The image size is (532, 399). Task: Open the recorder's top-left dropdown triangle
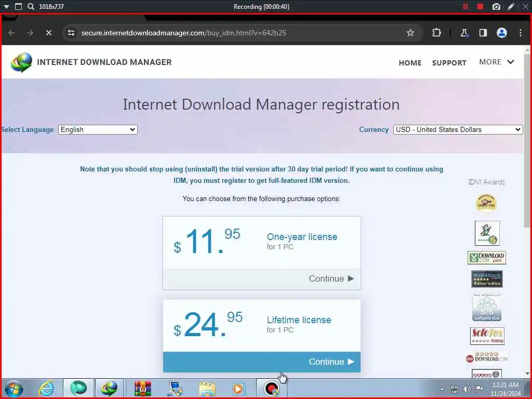[6, 6]
